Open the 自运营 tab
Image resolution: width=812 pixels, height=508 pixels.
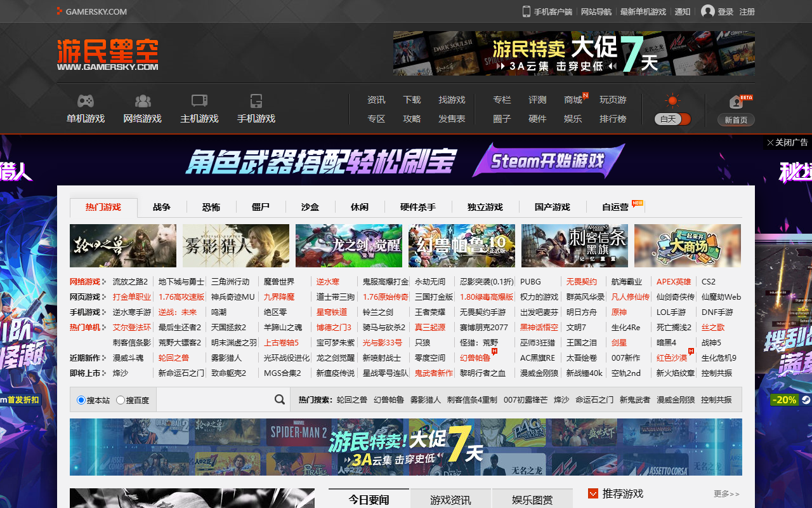615,207
